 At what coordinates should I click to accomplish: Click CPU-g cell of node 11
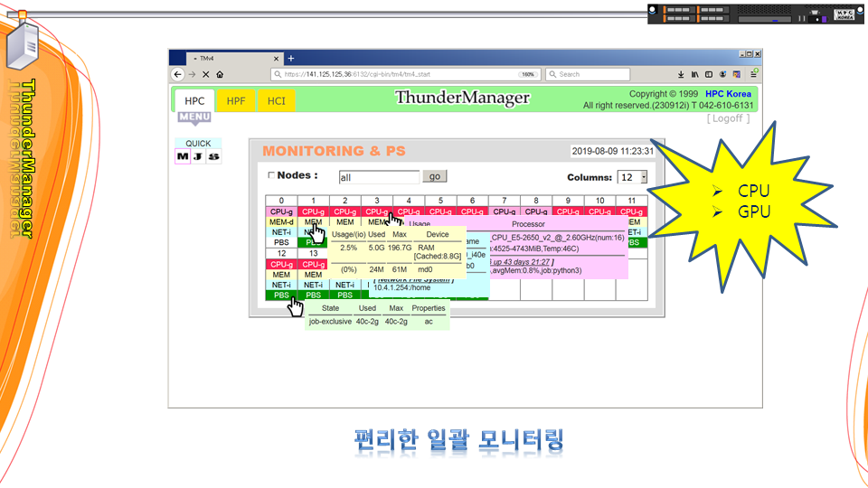coord(632,211)
